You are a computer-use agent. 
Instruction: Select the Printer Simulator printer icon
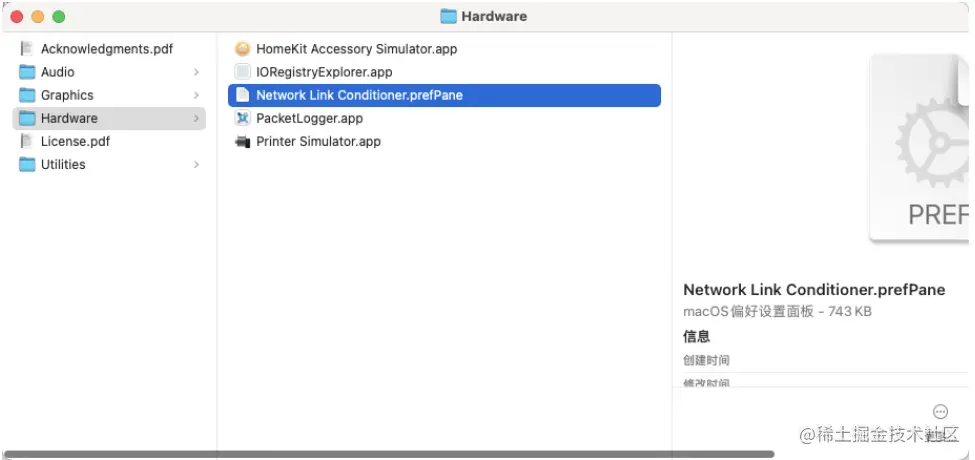tap(243, 141)
